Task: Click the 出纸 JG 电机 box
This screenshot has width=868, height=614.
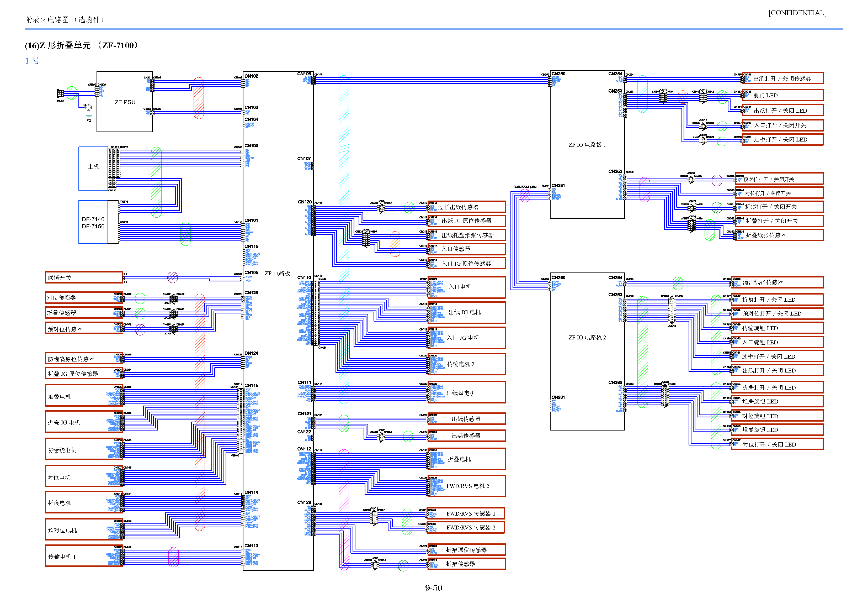Action: [466, 312]
